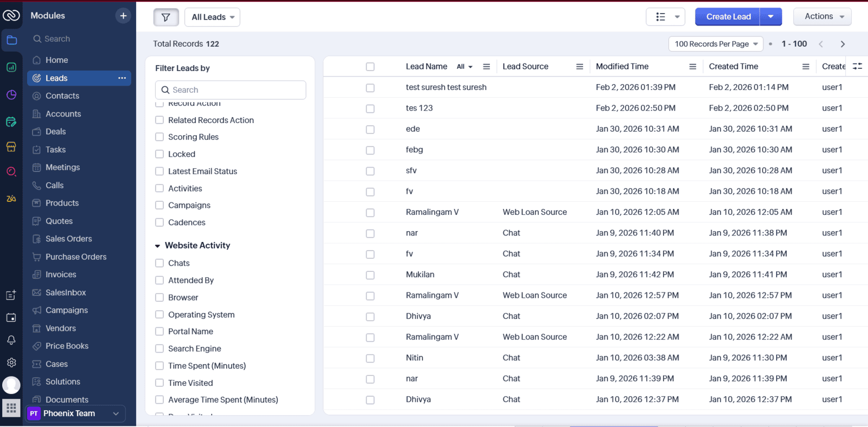Open 100 Records Per Page dropdown

(x=716, y=44)
